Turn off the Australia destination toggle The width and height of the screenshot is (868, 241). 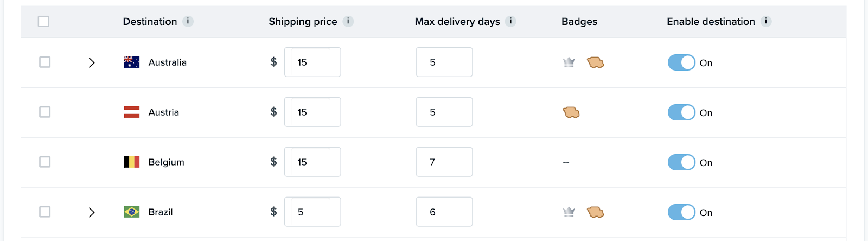[x=681, y=62]
